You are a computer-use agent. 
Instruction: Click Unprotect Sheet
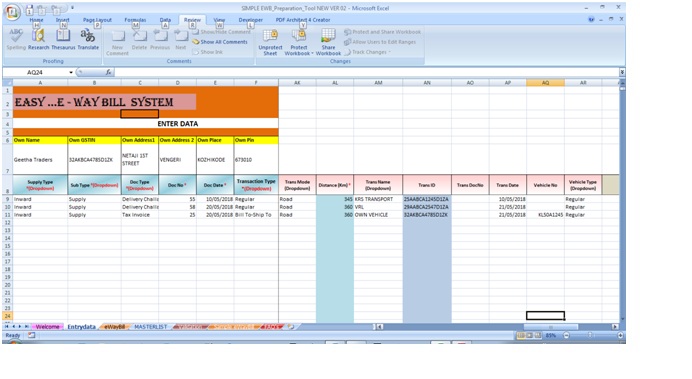pos(270,42)
